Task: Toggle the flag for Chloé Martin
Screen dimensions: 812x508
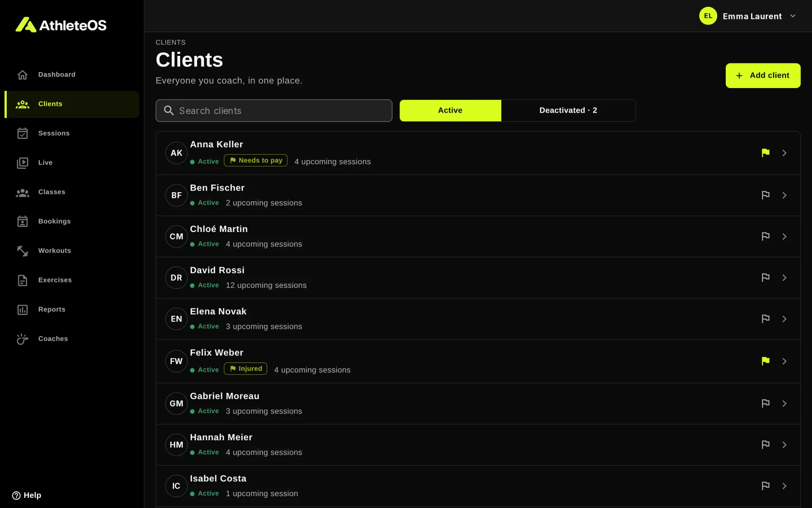Action: (x=765, y=236)
